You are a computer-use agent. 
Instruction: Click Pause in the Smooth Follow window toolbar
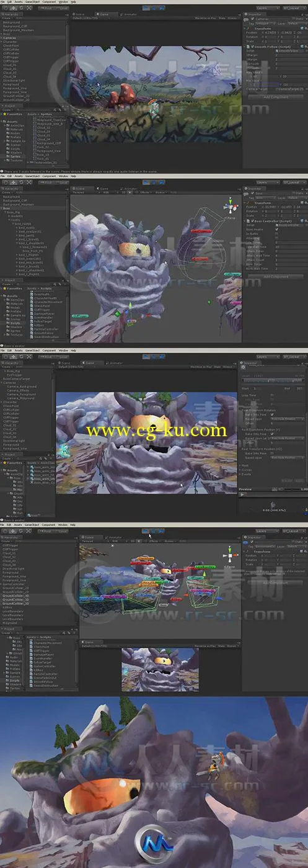[x=154, y=8]
